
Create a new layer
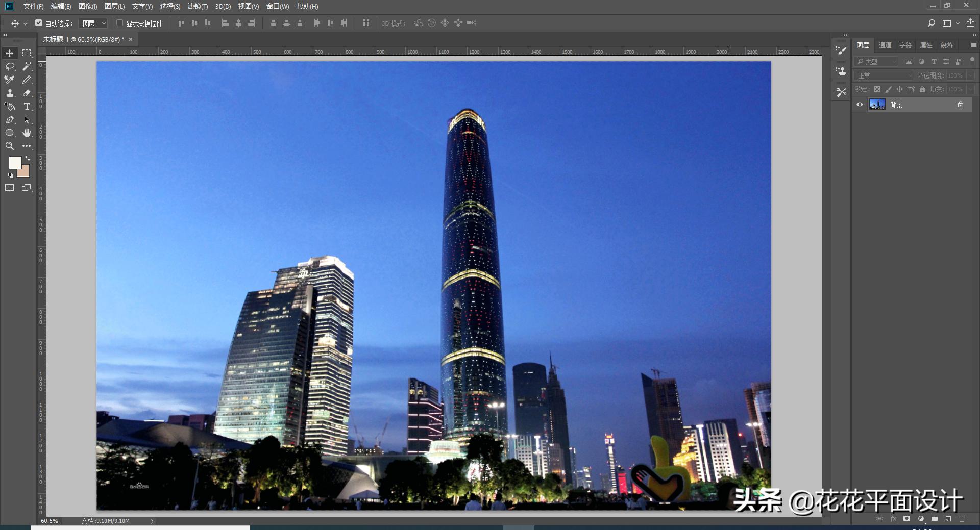click(948, 519)
